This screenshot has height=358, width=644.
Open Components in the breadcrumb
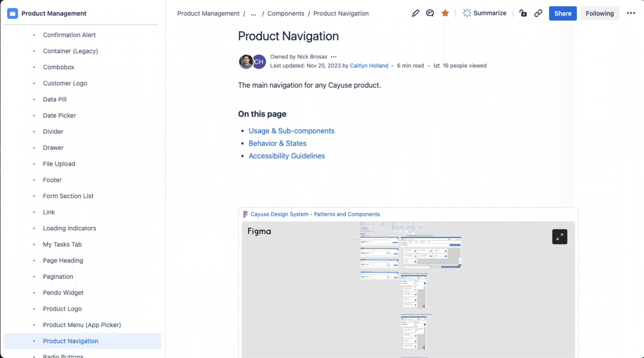286,13
